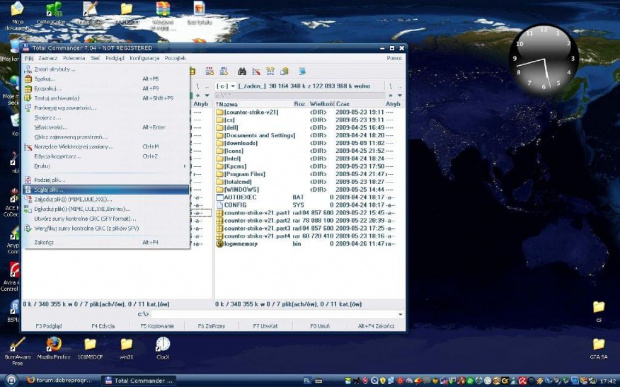Click the notepad toolbar icon
Screen dimensions: 620x387
click(302, 72)
